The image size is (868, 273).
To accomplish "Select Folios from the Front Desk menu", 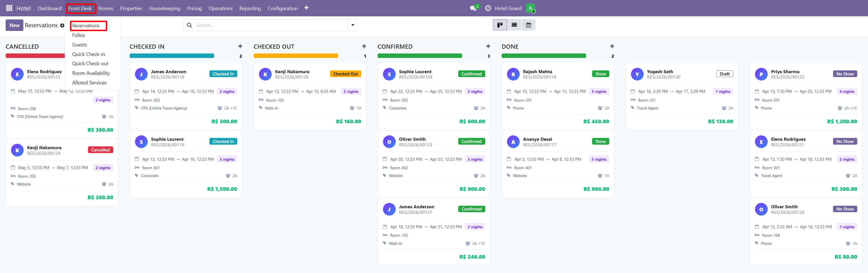I will click(x=79, y=35).
